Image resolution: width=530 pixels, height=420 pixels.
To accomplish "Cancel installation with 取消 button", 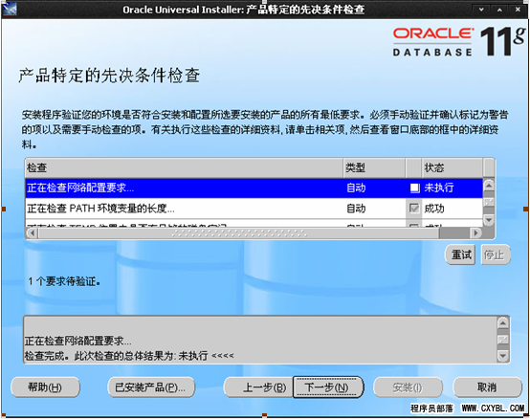I will point(487,387).
